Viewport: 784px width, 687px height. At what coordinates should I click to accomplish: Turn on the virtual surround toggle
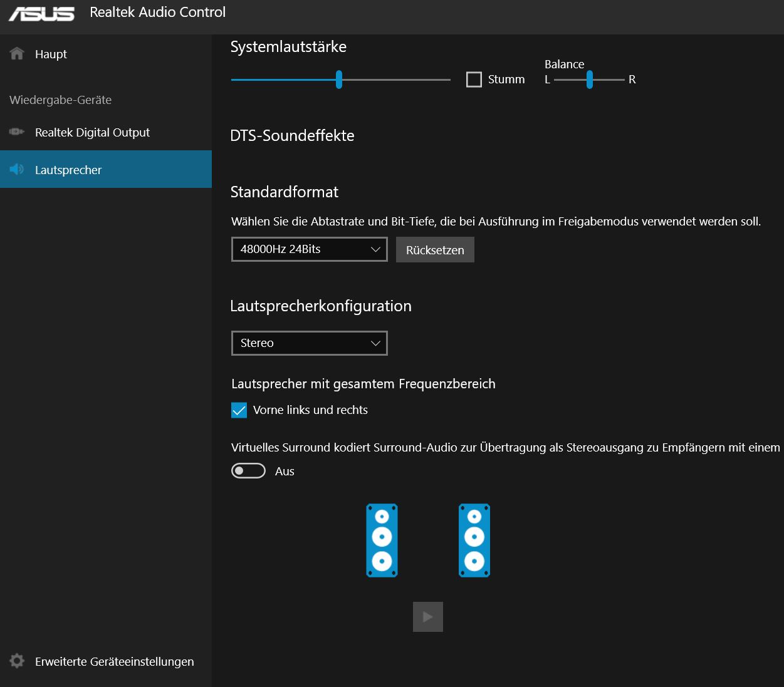point(249,471)
